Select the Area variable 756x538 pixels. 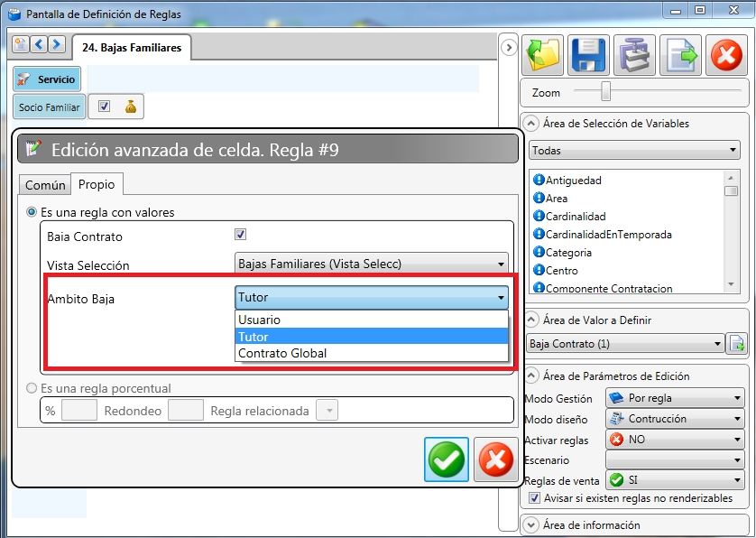[x=550, y=198]
